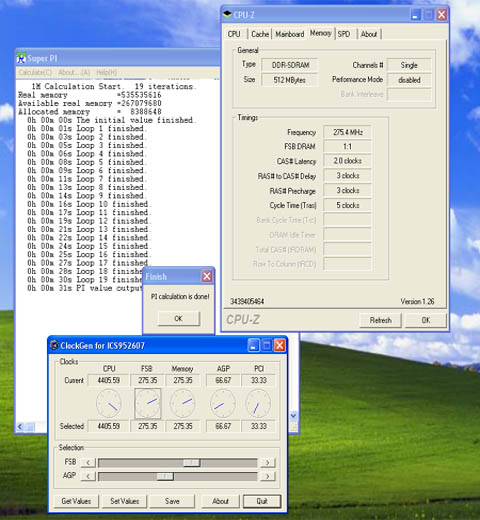This screenshot has width=480, height=520.
Task: Click the ClockGen title bar icon
Action: [54, 345]
